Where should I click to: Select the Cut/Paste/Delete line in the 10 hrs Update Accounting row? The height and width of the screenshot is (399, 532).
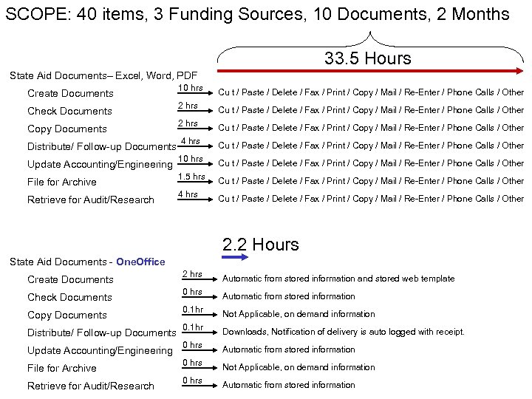pyautogui.click(x=371, y=163)
